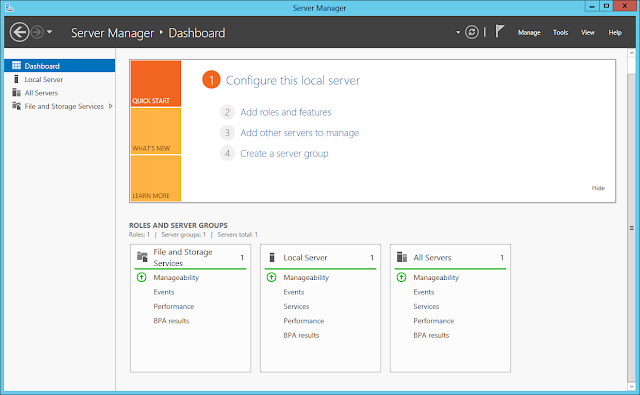The height and width of the screenshot is (395, 640).
Task: Select the WHAT'S NEW tile
Action: point(156,131)
